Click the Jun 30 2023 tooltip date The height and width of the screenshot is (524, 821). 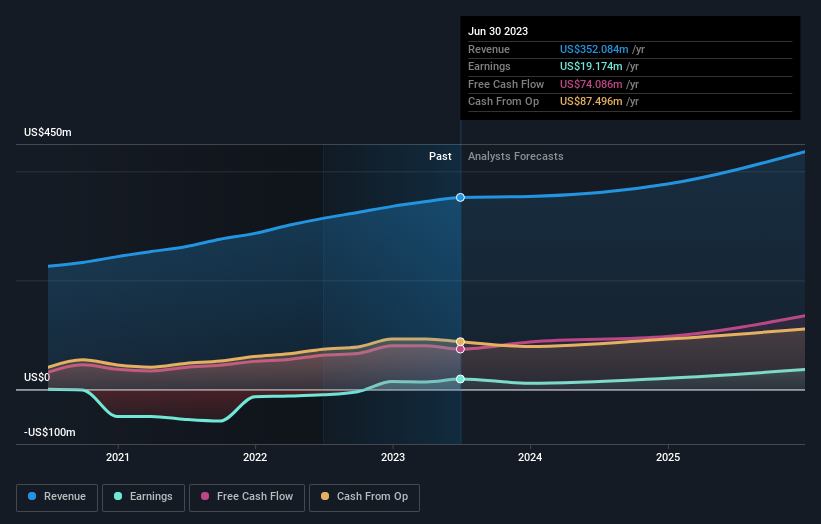(498, 31)
